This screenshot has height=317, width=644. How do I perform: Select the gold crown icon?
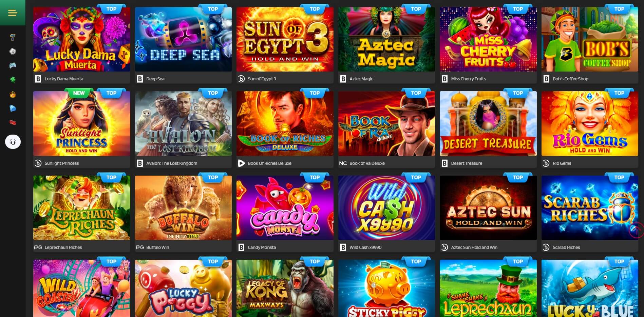point(13,95)
